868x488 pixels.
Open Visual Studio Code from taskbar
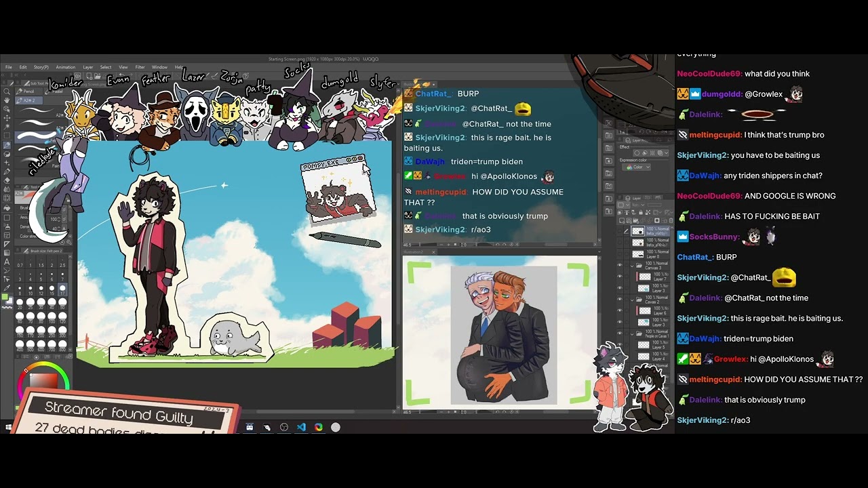pyautogui.click(x=301, y=427)
